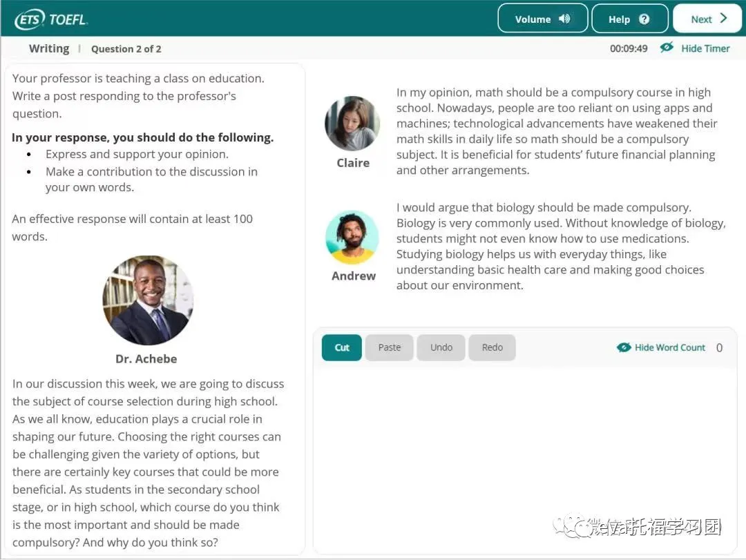This screenshot has height=560, width=746.
Task: Click the Help question mark icon
Action: [x=644, y=19]
